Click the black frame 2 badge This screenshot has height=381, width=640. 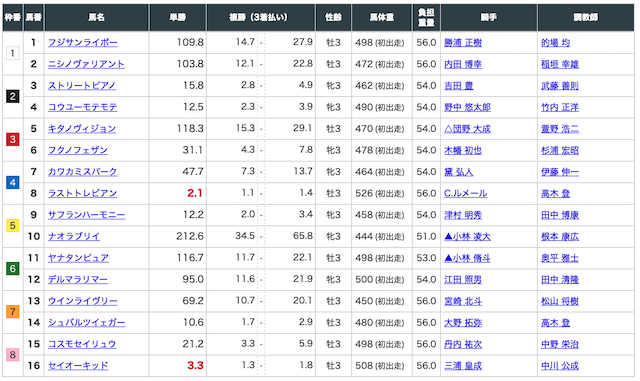(13, 96)
